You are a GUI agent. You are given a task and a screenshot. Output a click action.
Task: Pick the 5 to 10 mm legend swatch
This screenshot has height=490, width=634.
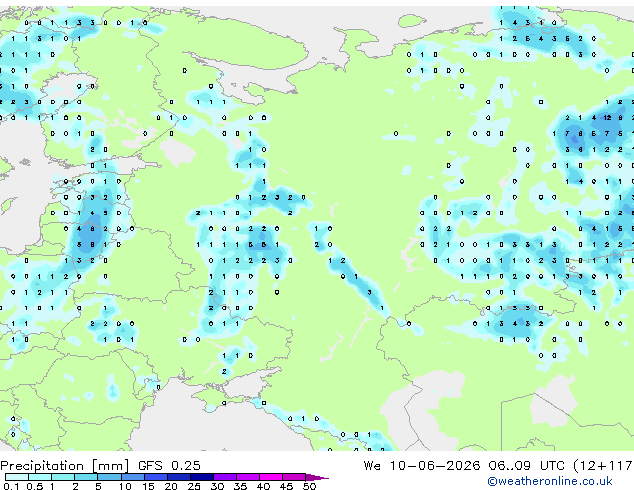(109, 477)
